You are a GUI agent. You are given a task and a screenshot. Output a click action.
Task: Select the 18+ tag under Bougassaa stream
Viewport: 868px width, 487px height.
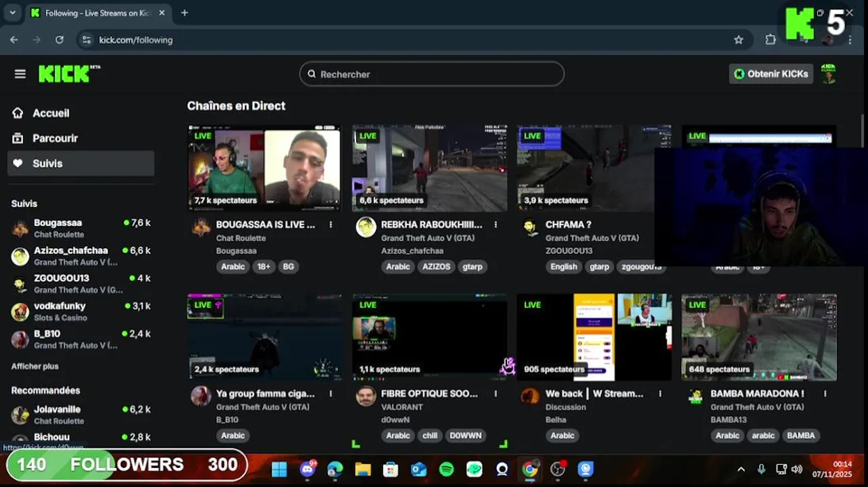coord(264,266)
